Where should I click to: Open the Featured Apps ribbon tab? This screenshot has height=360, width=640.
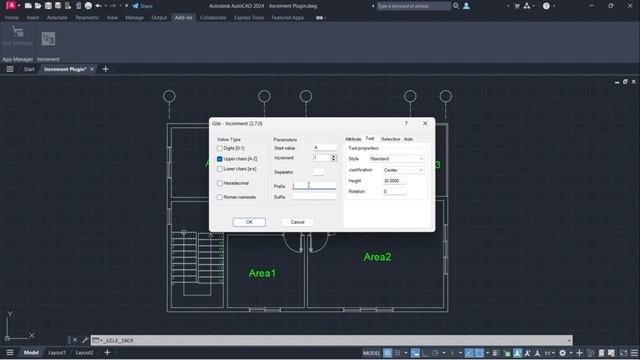point(288,18)
